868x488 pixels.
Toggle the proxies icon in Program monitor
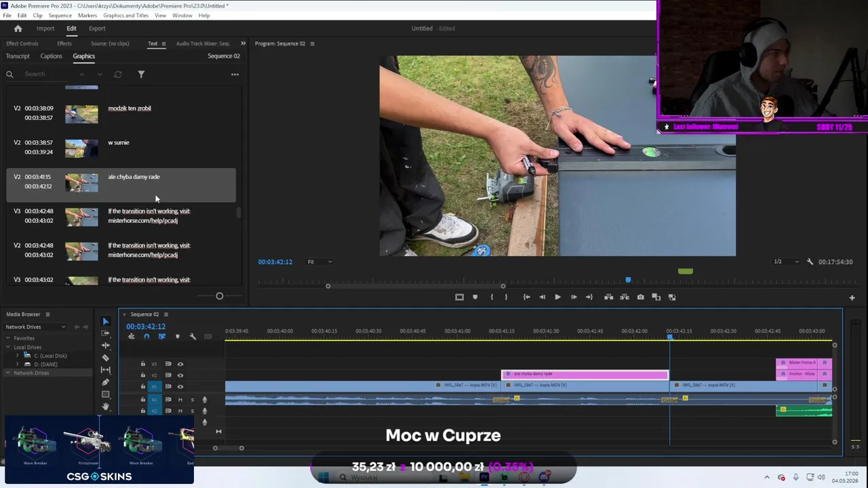pos(672,297)
